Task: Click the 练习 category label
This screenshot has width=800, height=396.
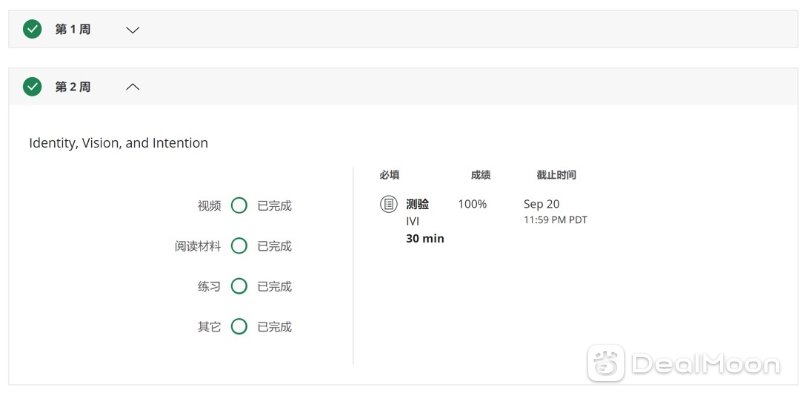Action: pyautogui.click(x=209, y=287)
